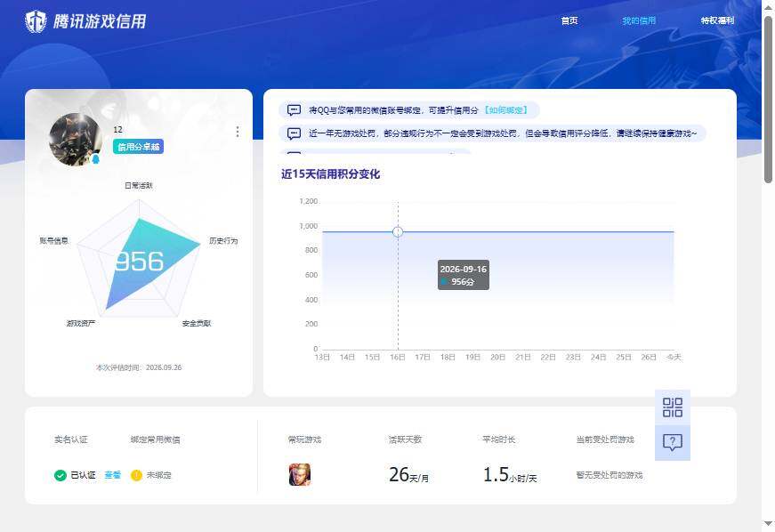Image resolution: width=775 pixels, height=532 pixels.
Task: Click the message icon beside the QQ微信绑定 tip
Action: tap(295, 110)
